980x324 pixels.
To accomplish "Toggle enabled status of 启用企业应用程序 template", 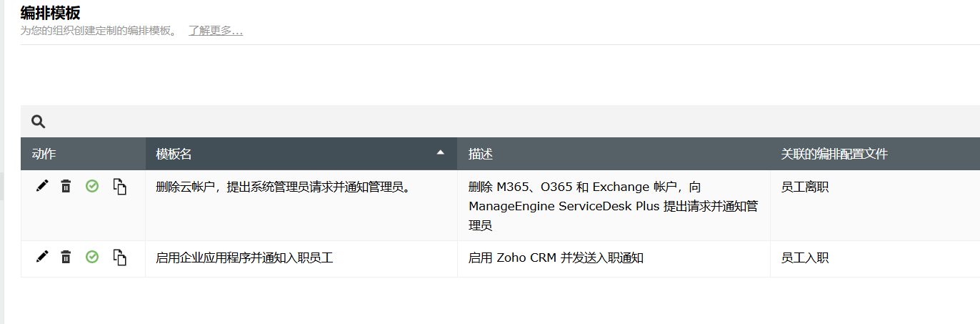I will click(92, 256).
